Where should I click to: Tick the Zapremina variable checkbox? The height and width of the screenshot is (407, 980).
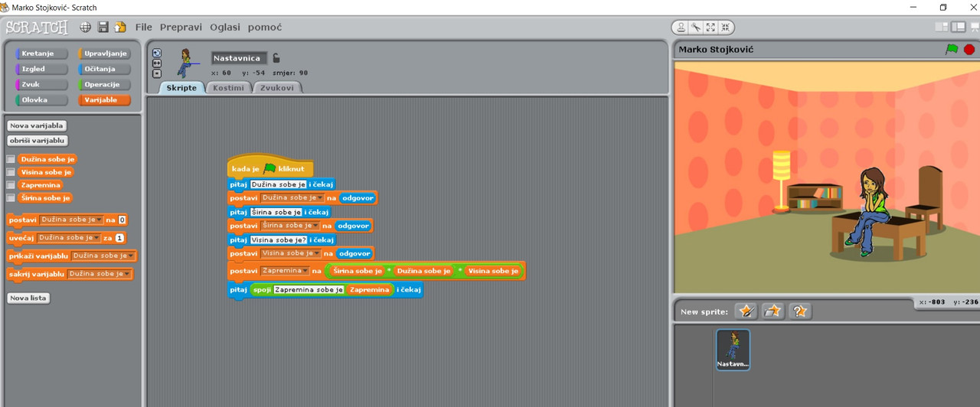click(x=11, y=185)
